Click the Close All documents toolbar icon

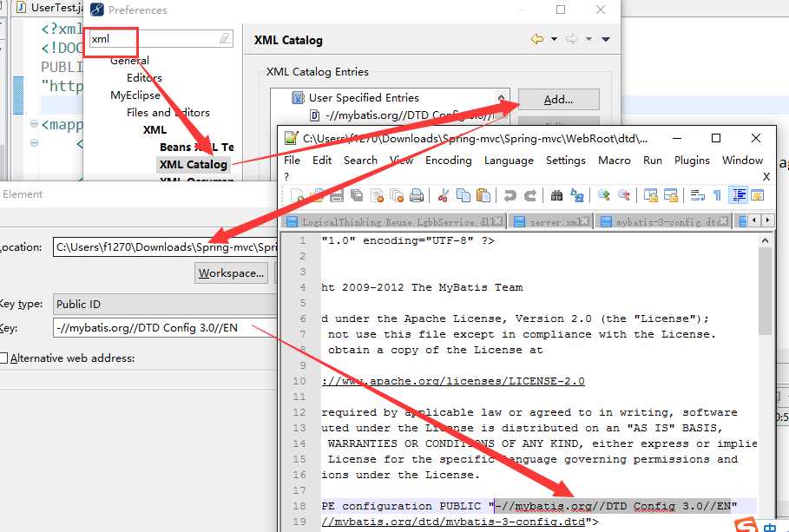(x=397, y=195)
